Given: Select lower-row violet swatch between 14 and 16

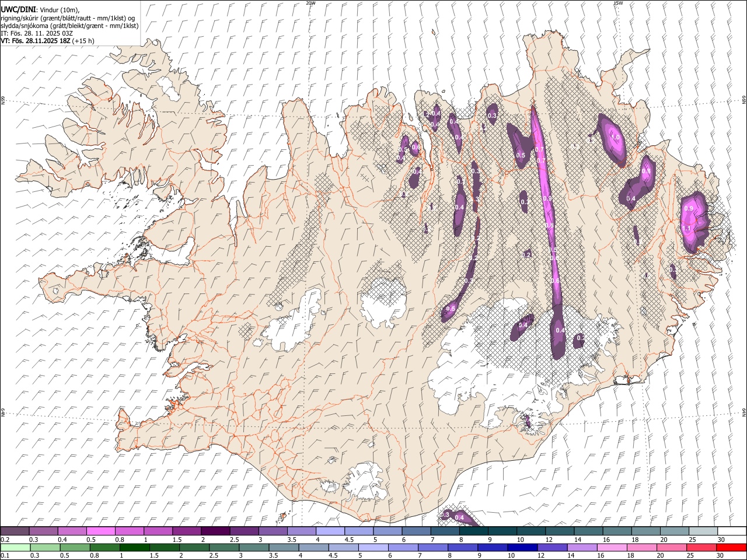Looking at the screenshot, I should (x=582, y=547).
